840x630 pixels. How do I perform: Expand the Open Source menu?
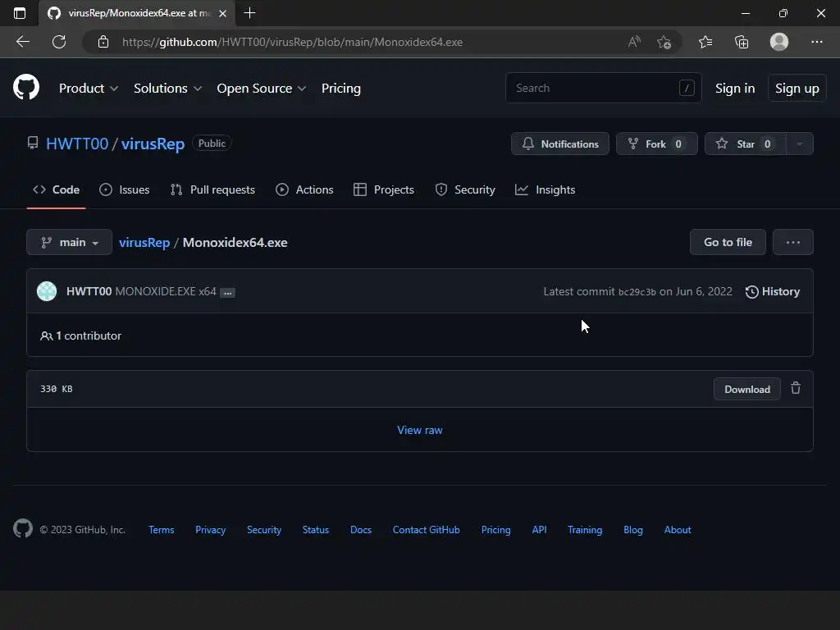coord(262,89)
